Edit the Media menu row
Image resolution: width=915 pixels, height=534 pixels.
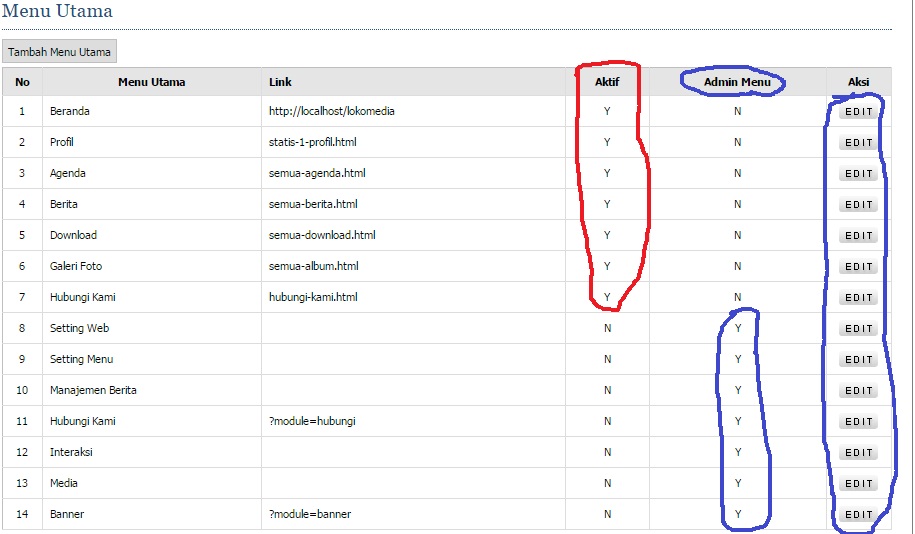858,483
